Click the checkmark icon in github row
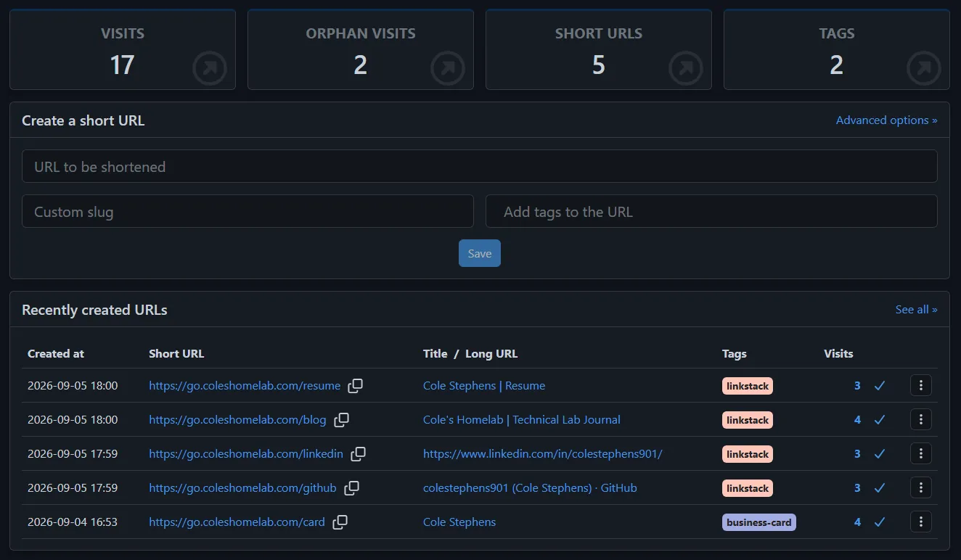Screen dimensions: 961x560 coord(880,488)
